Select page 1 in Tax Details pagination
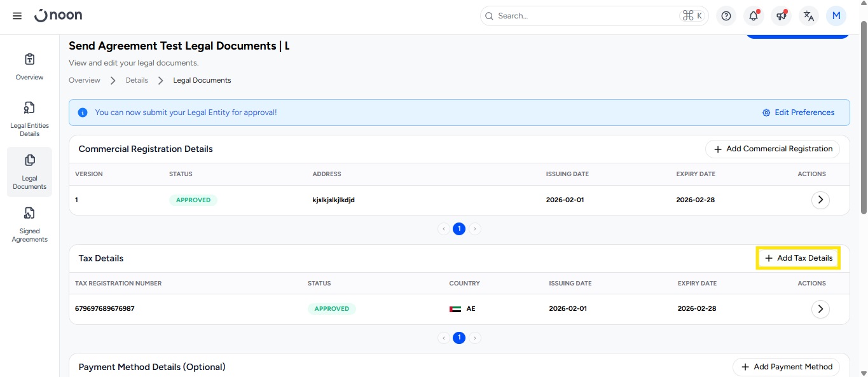 coord(459,338)
